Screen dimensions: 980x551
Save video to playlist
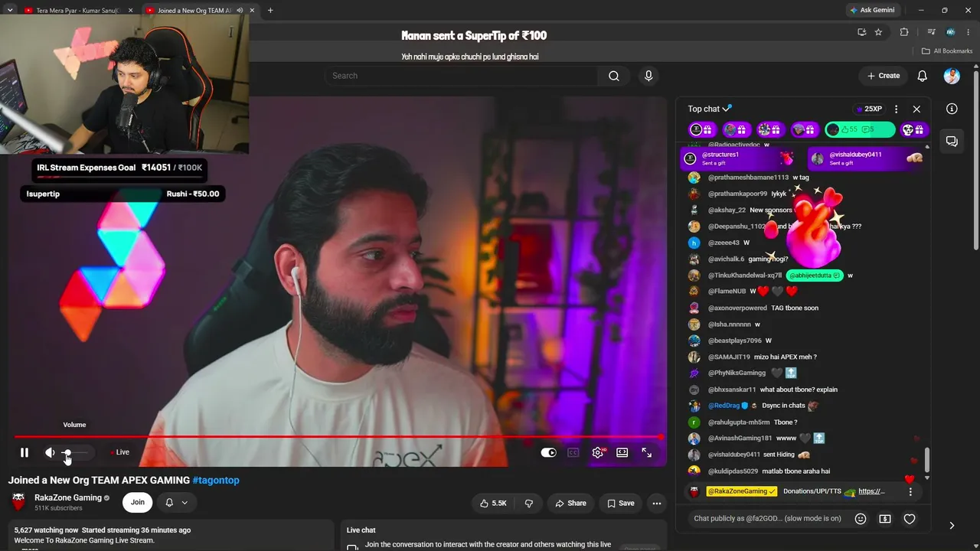coord(620,503)
